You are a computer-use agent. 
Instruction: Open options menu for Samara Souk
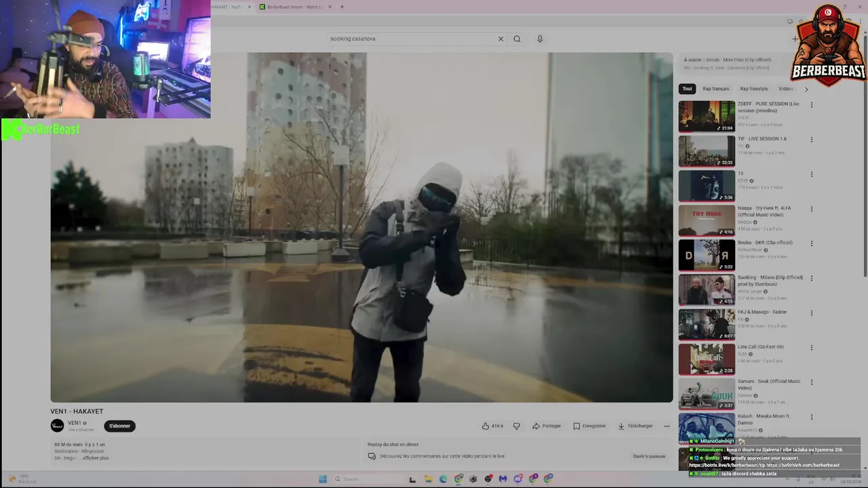tap(811, 382)
